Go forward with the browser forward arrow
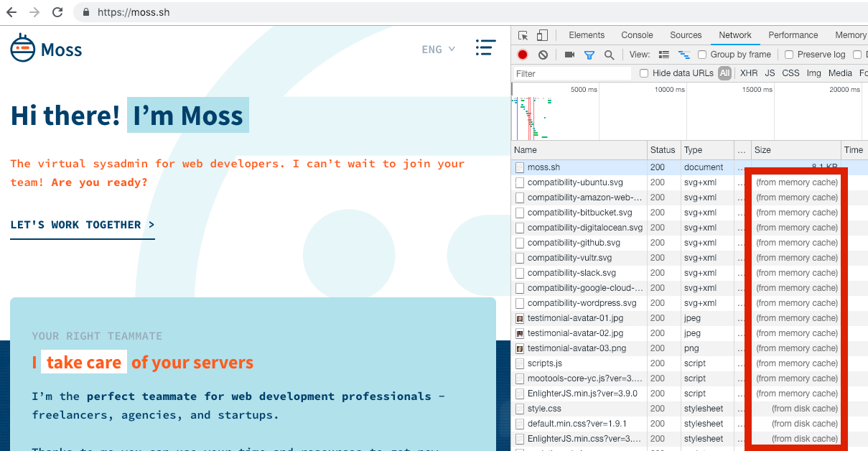This screenshot has height=451, width=868. [34, 12]
